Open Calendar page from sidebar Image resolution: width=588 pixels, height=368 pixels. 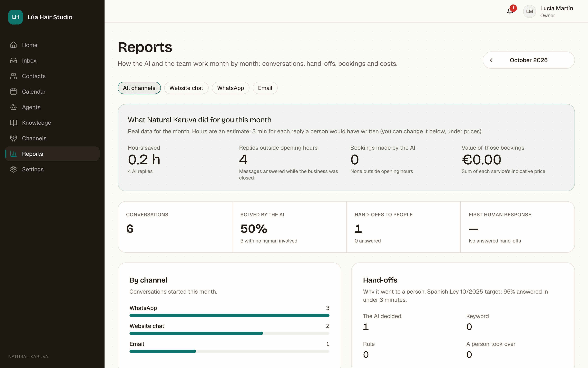coord(52,92)
